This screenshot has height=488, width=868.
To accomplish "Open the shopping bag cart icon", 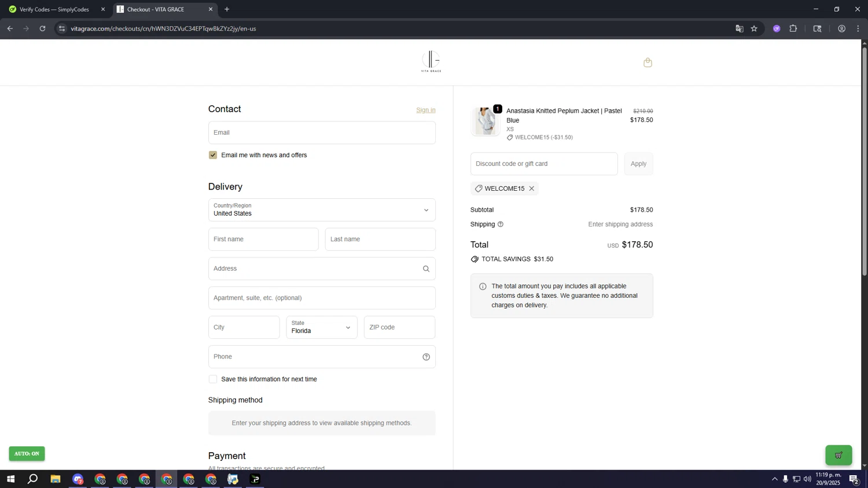I will pyautogui.click(x=648, y=62).
